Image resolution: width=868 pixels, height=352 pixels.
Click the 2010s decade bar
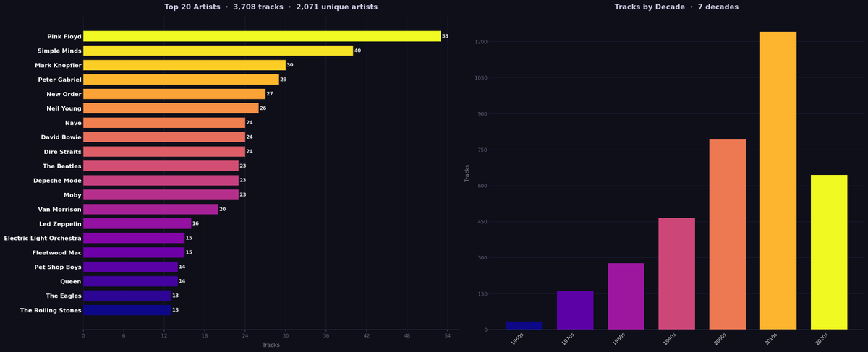point(778,181)
